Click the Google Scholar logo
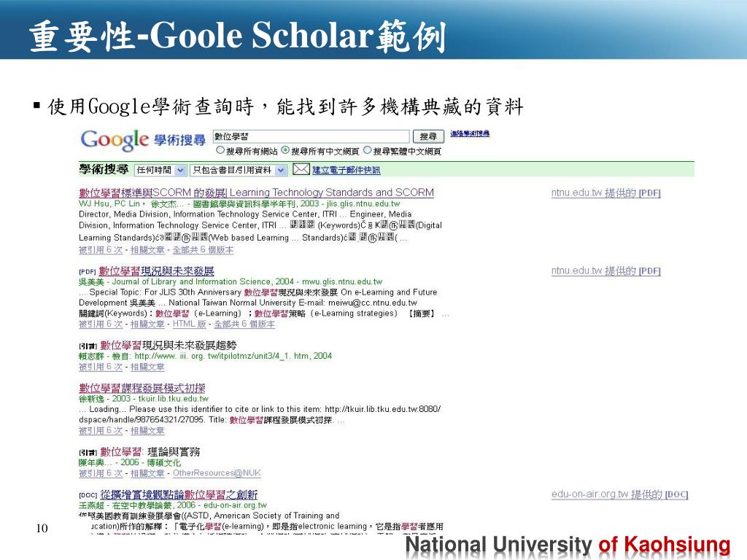Screen dimensions: 747x560 [x=143, y=140]
